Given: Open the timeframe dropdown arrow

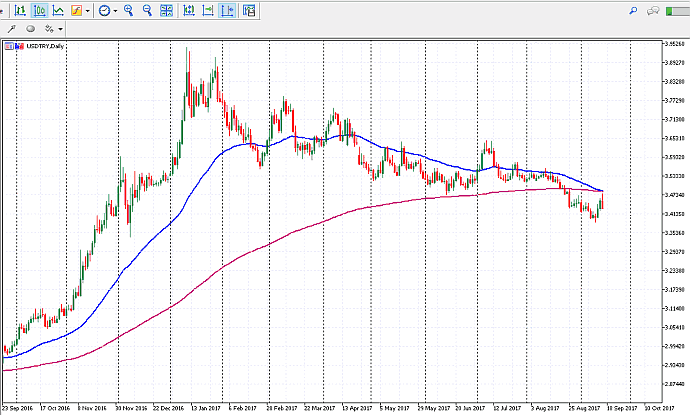Looking at the screenshot, I should (116, 11).
